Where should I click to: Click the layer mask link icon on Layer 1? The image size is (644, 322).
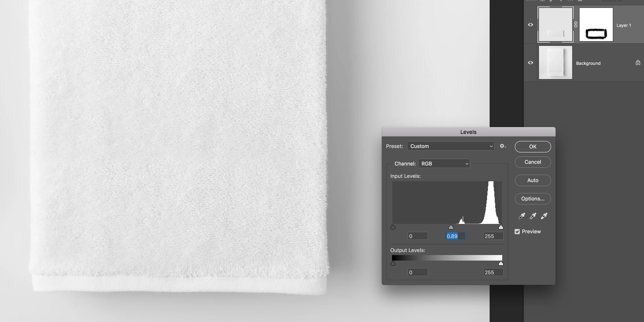[x=576, y=25]
